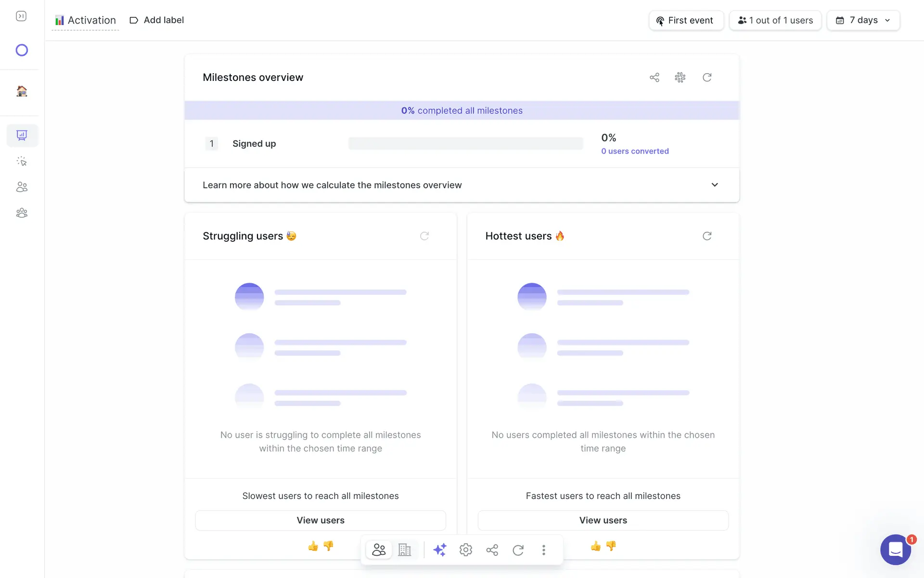Image resolution: width=924 pixels, height=578 pixels.
Task: Refresh the Hottest users card
Action: [706, 236]
